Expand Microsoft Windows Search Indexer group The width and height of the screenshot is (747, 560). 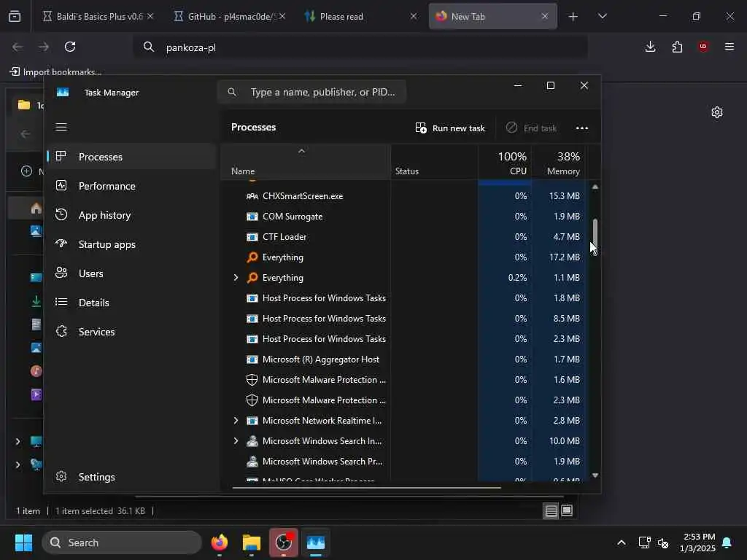[236, 441]
